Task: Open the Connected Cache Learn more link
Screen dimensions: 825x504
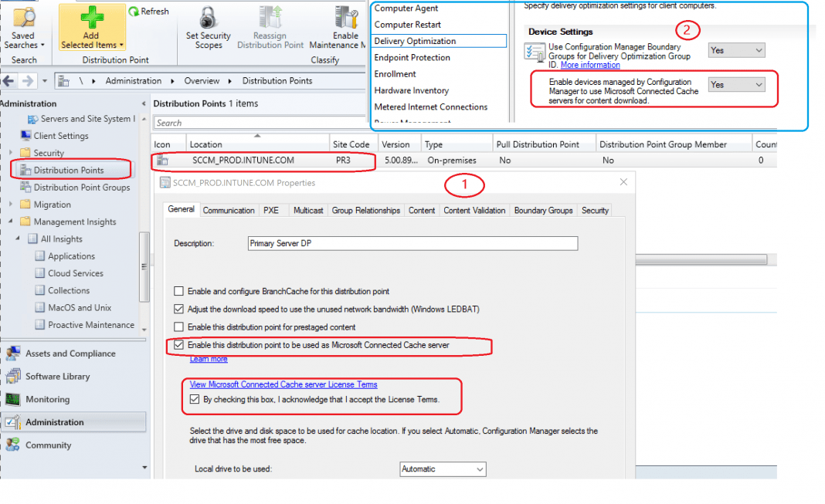Action: (208, 359)
